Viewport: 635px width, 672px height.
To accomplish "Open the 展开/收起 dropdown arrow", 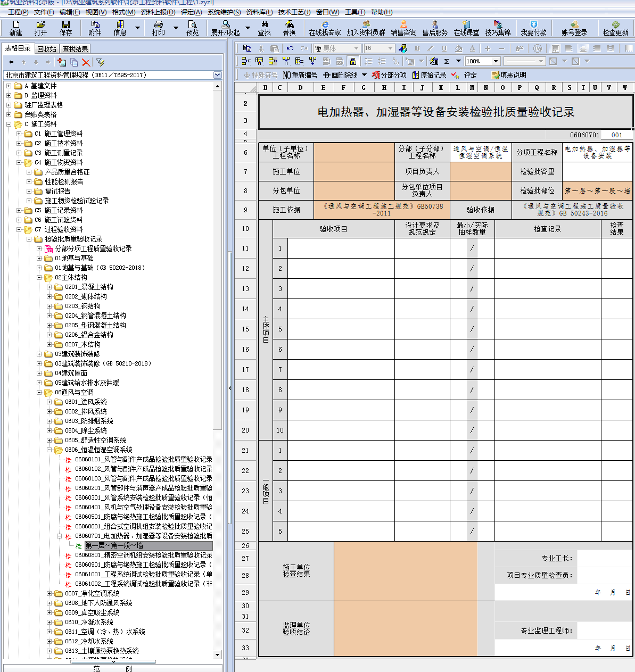I will (248, 28).
